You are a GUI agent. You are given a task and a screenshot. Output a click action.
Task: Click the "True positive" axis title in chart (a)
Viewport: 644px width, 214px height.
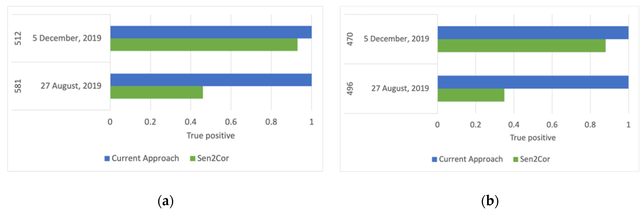(x=210, y=136)
